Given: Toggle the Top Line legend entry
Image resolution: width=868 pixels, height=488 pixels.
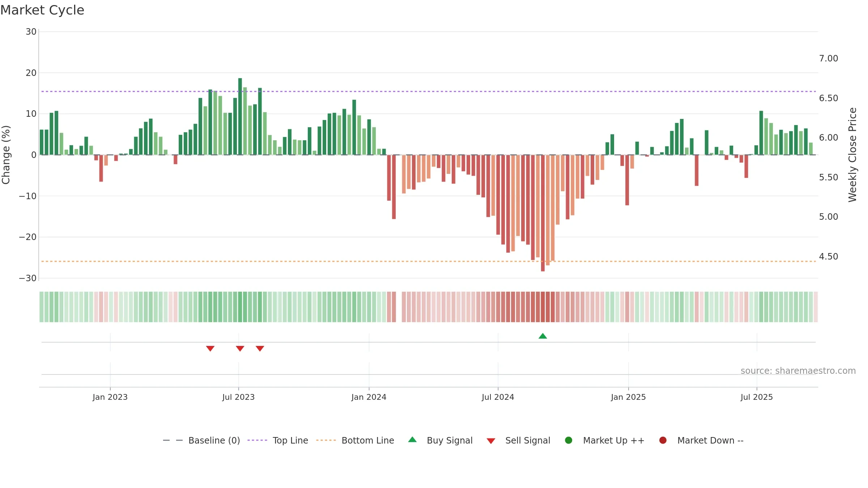Looking at the screenshot, I should tap(278, 440).
